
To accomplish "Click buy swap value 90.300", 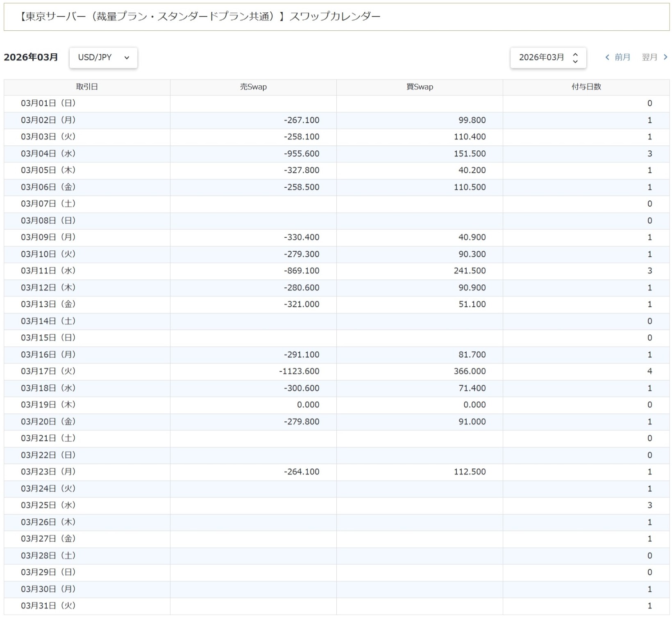I will (x=472, y=254).
